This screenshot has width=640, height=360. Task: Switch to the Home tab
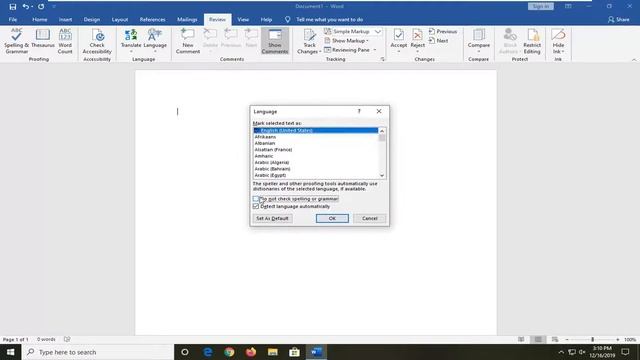tap(40, 19)
